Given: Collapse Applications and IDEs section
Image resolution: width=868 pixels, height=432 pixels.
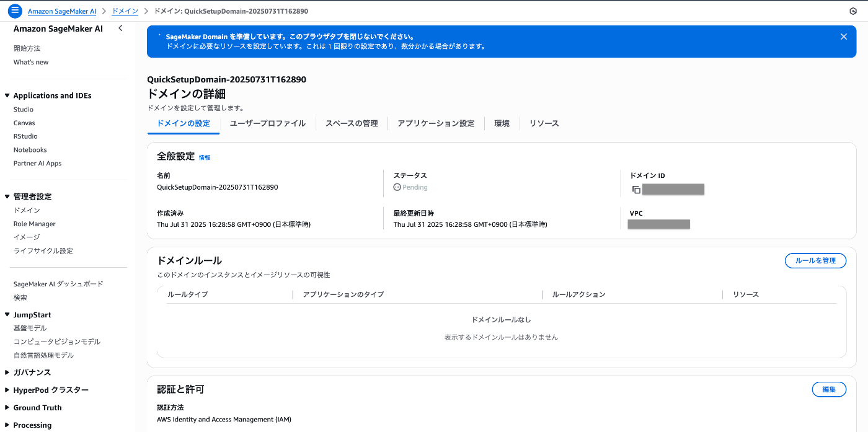Looking at the screenshot, I should click(x=7, y=95).
